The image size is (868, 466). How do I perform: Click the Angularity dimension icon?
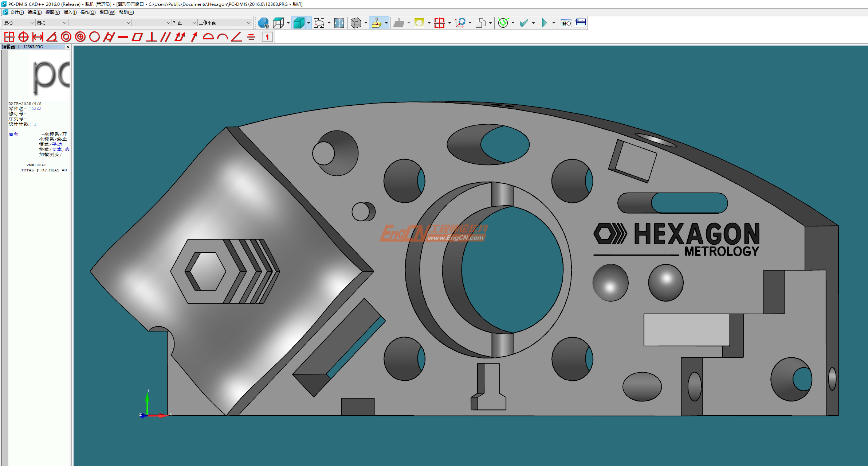tap(236, 37)
